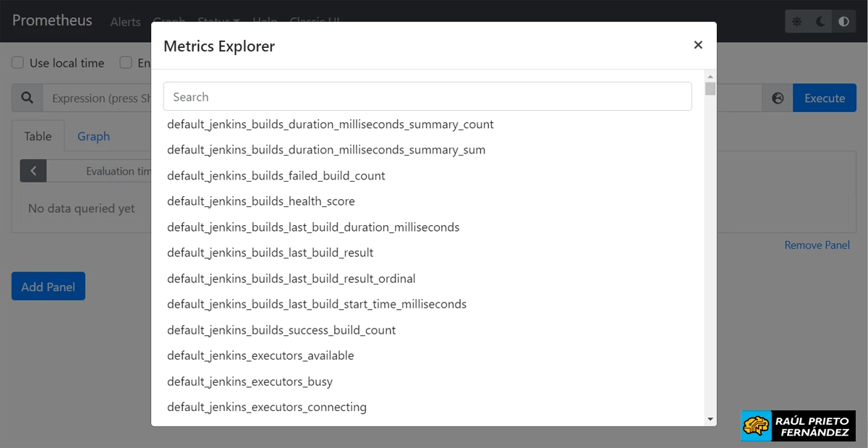This screenshot has height=448, width=868.
Task: Click the search magnifier icon in the expression bar
Action: click(x=28, y=98)
